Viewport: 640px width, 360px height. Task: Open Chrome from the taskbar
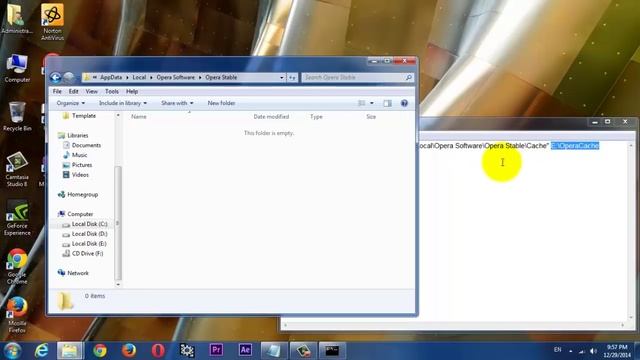coord(100,351)
